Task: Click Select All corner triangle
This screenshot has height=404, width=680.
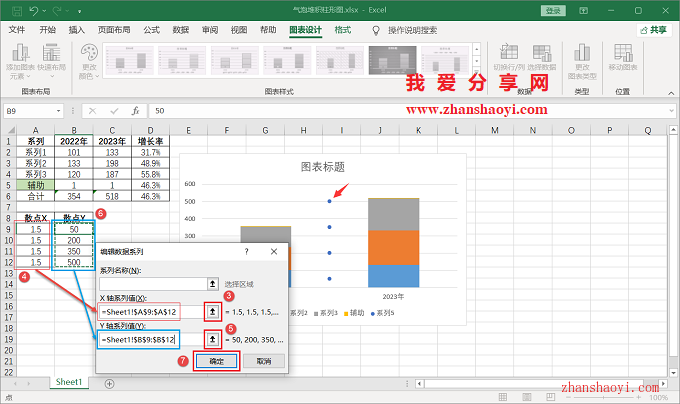Action: (x=10, y=130)
